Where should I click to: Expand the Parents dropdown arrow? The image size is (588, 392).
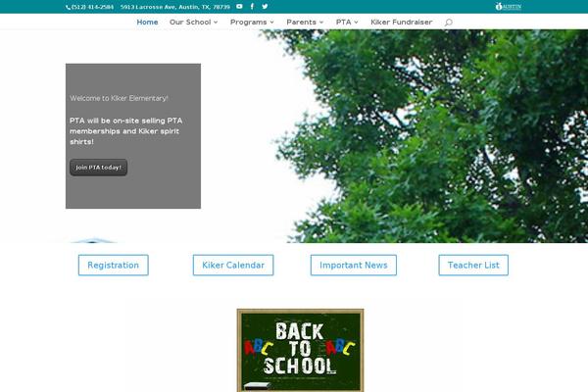tap(321, 23)
